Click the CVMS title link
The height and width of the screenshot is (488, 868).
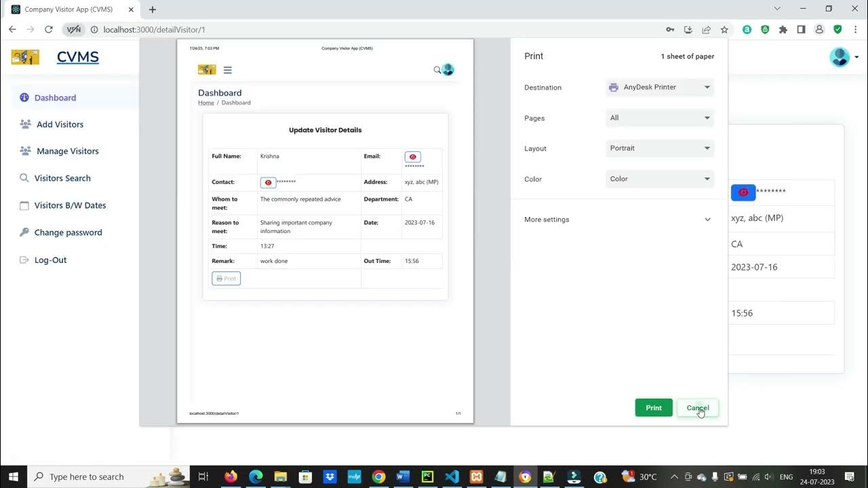coord(78,57)
